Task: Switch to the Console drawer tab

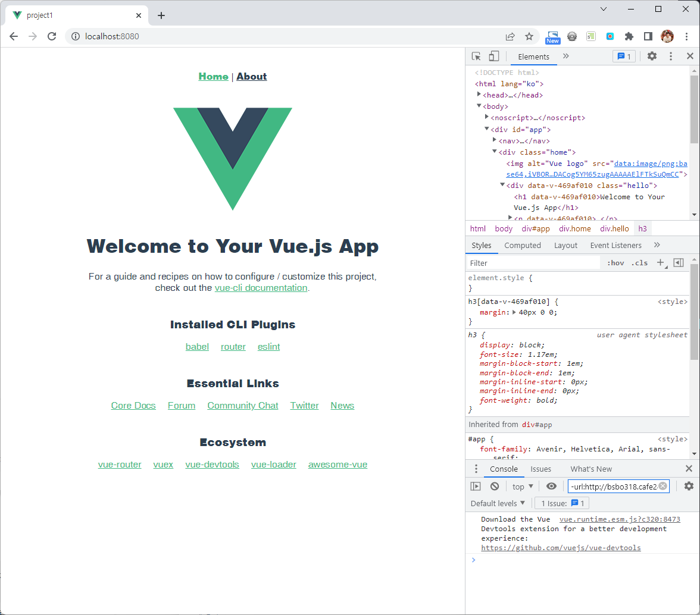Action: pos(504,469)
